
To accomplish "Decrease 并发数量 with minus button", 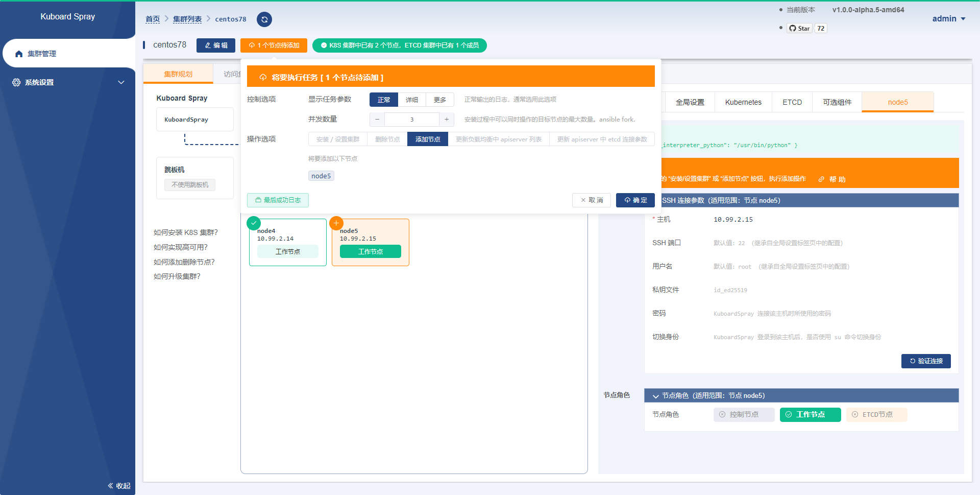I will pos(377,120).
